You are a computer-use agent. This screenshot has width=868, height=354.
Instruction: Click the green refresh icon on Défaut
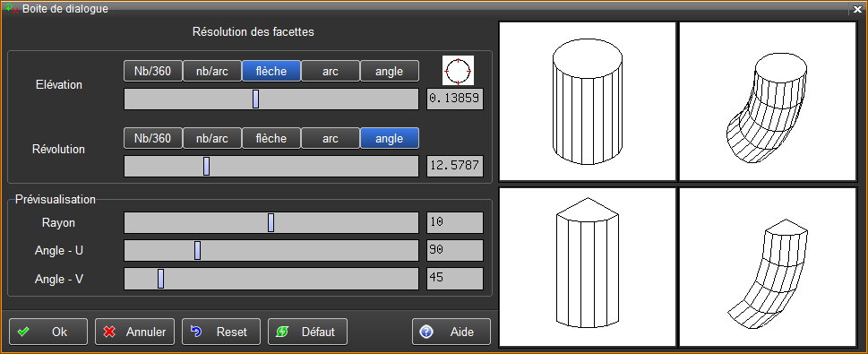point(283,332)
